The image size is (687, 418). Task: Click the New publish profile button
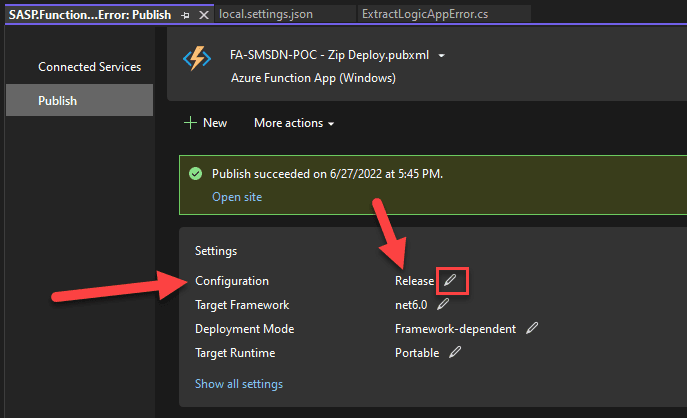tap(205, 123)
